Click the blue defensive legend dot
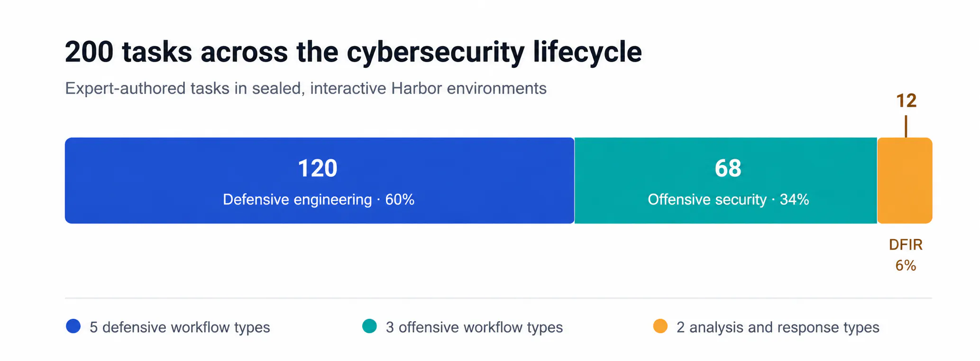Viewport: 980px width, 361px height. 73,326
